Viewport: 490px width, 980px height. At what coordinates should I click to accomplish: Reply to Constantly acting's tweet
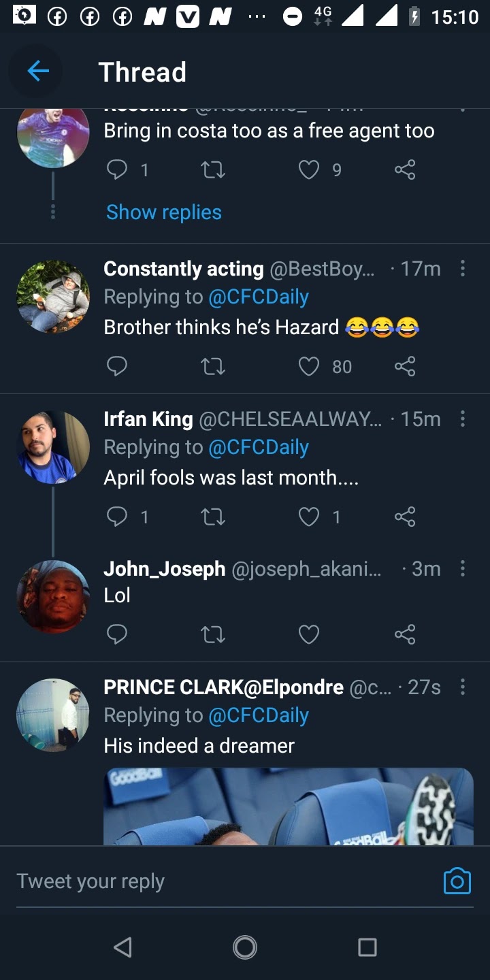[x=117, y=367]
